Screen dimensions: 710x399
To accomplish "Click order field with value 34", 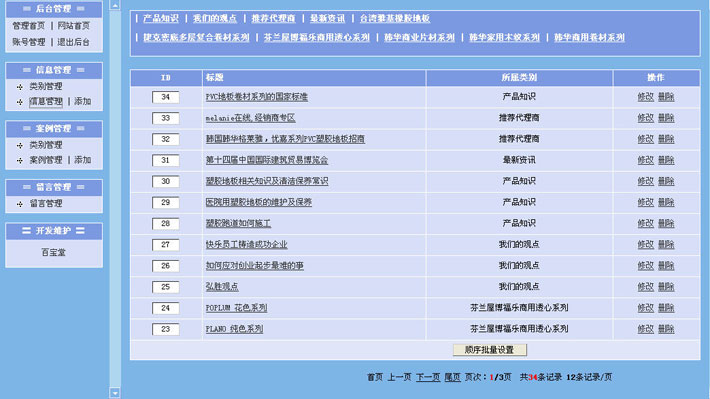I will [165, 97].
